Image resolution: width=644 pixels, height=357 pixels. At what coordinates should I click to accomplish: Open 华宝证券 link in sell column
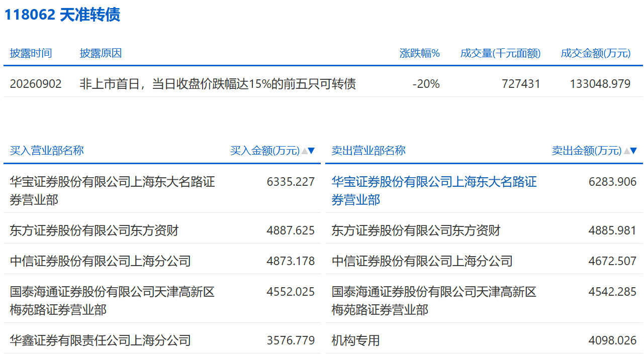tap(434, 191)
